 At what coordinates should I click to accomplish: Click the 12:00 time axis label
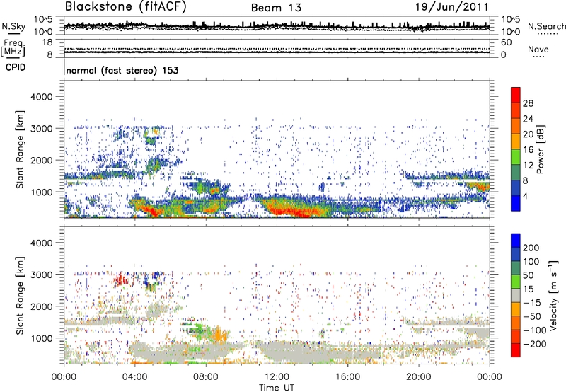coord(277,377)
